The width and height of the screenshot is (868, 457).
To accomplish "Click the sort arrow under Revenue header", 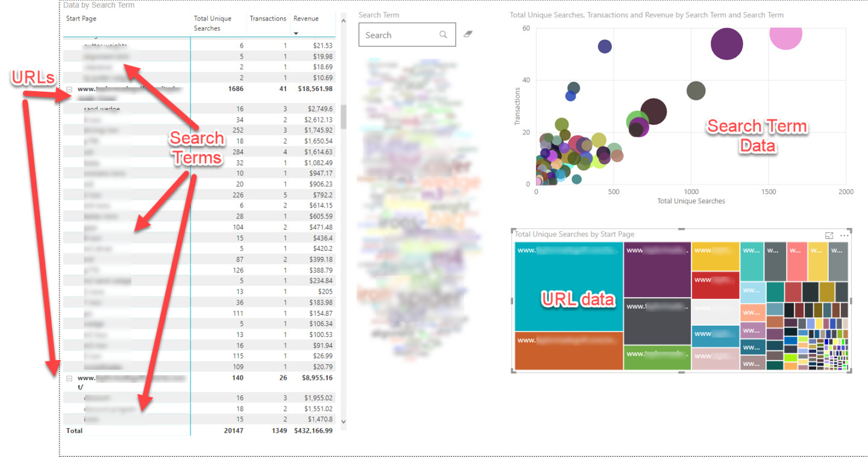I will 296,33.
